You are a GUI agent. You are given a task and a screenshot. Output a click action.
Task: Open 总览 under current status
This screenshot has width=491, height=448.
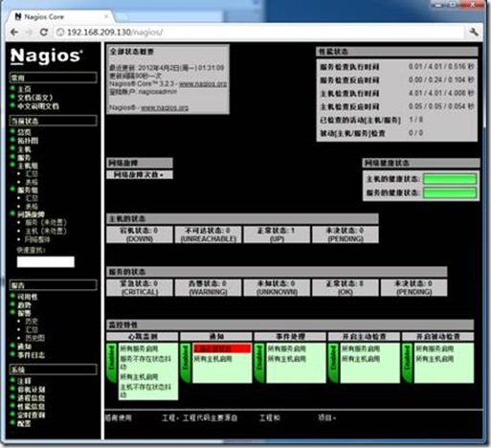click(24, 132)
